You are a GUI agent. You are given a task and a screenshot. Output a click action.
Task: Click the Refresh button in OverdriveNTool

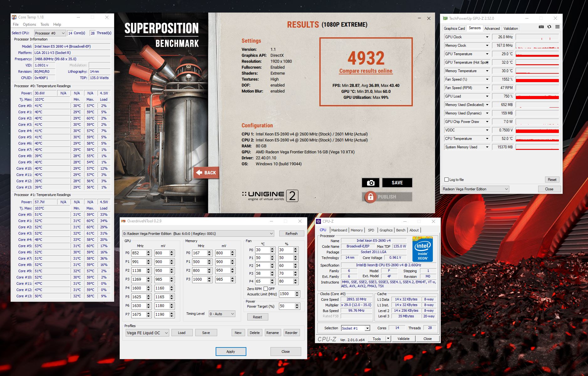[291, 234]
